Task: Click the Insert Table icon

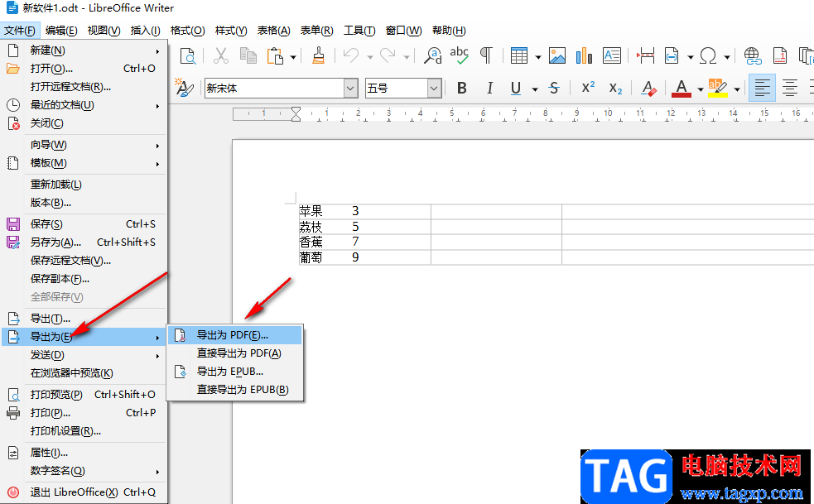Action: click(x=519, y=55)
